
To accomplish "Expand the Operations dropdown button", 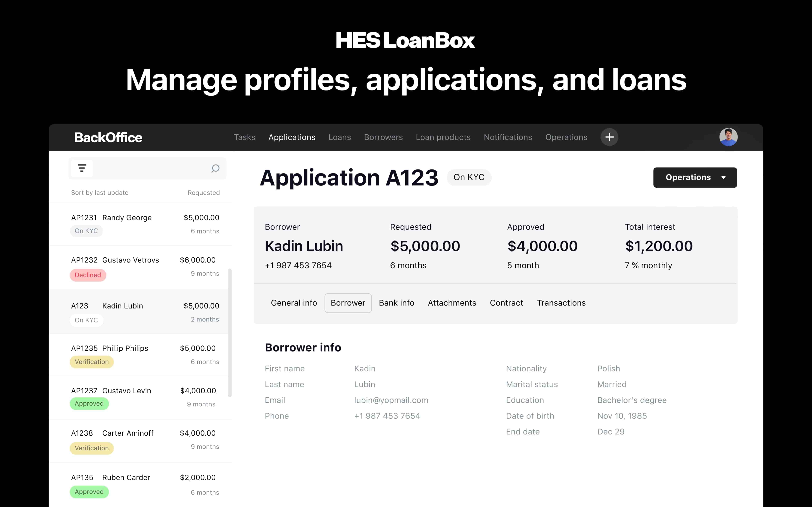I will [688, 177].
